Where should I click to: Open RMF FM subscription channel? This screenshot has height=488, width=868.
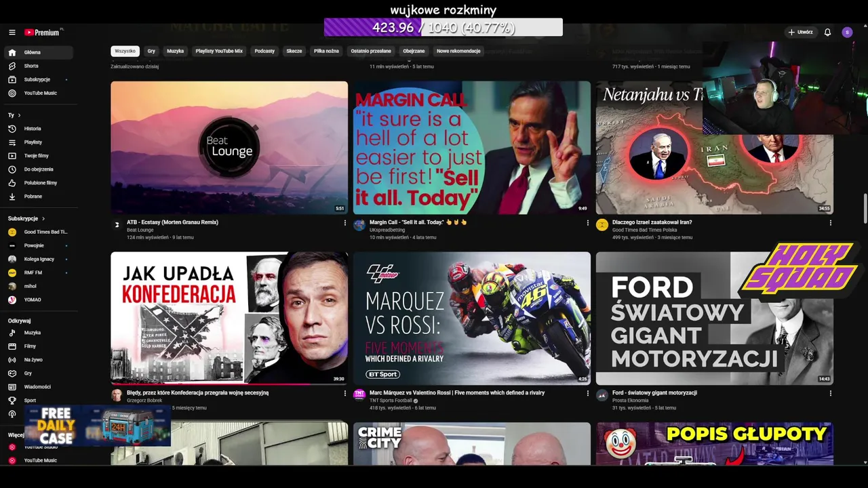tap(38, 272)
